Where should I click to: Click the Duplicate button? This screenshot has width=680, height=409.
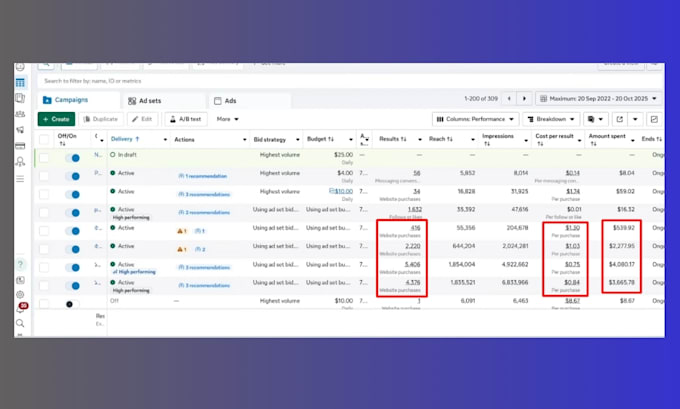(x=101, y=119)
